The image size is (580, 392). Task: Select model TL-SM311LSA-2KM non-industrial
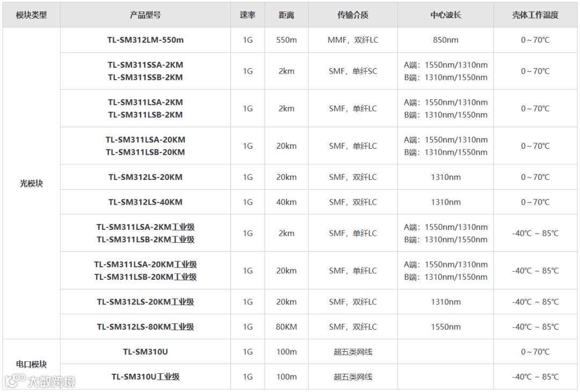(146, 102)
